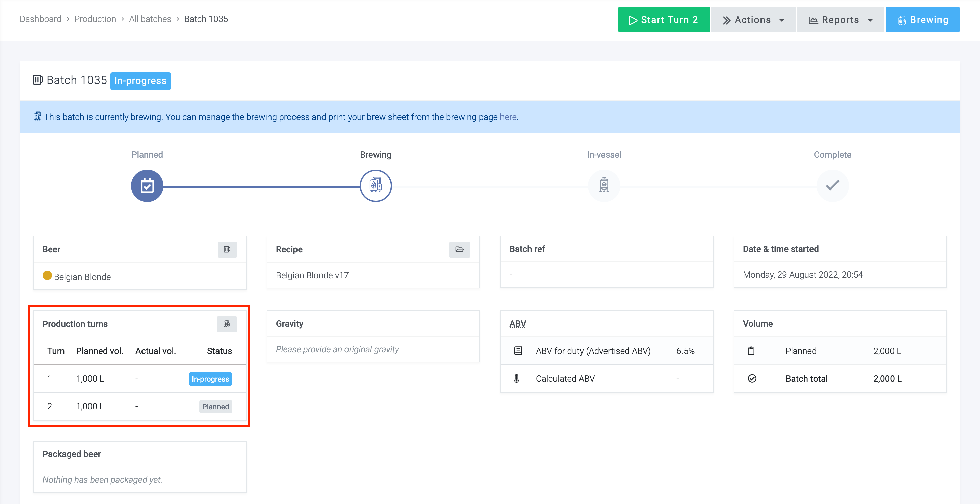Image resolution: width=980 pixels, height=504 pixels.
Task: Select the Brewing stage icon in progress tracker
Action: click(376, 186)
